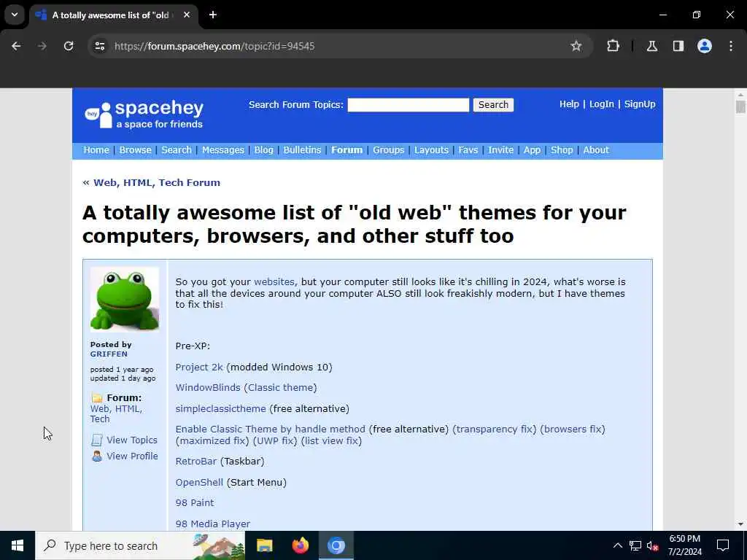Screen dimensions: 747x560
Task: Open the Browse nav item
Action: pyautogui.click(x=135, y=150)
